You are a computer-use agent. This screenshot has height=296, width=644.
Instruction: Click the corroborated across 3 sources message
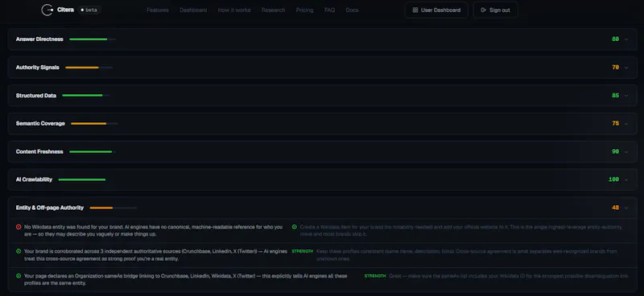click(x=155, y=255)
